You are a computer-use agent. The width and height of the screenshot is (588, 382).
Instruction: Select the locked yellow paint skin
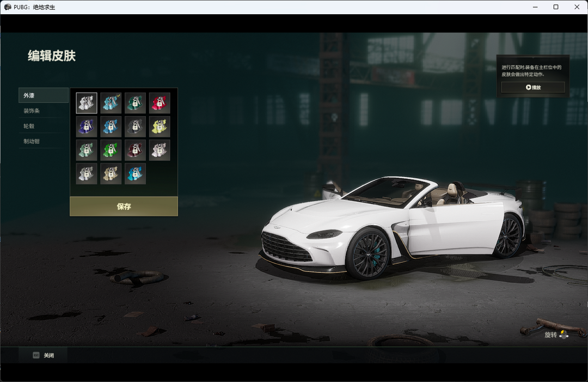160,126
